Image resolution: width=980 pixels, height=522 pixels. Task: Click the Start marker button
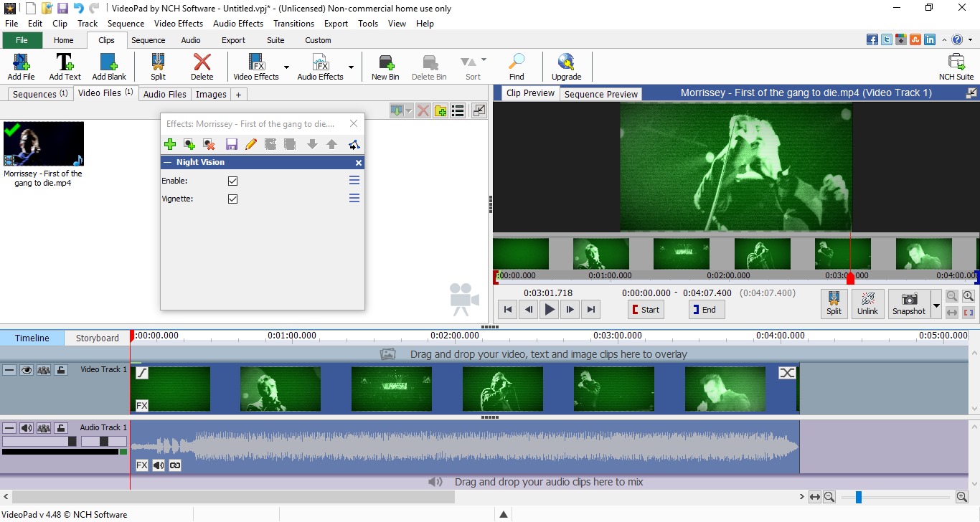[646, 310]
